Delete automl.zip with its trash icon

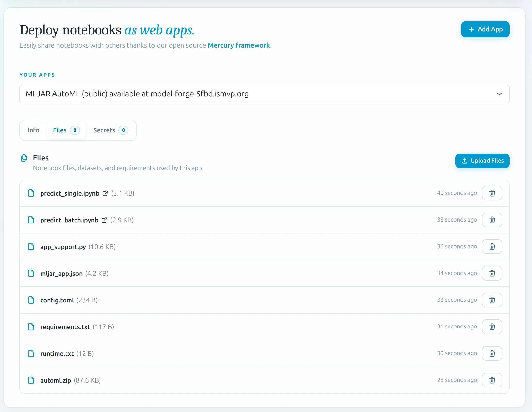point(492,380)
